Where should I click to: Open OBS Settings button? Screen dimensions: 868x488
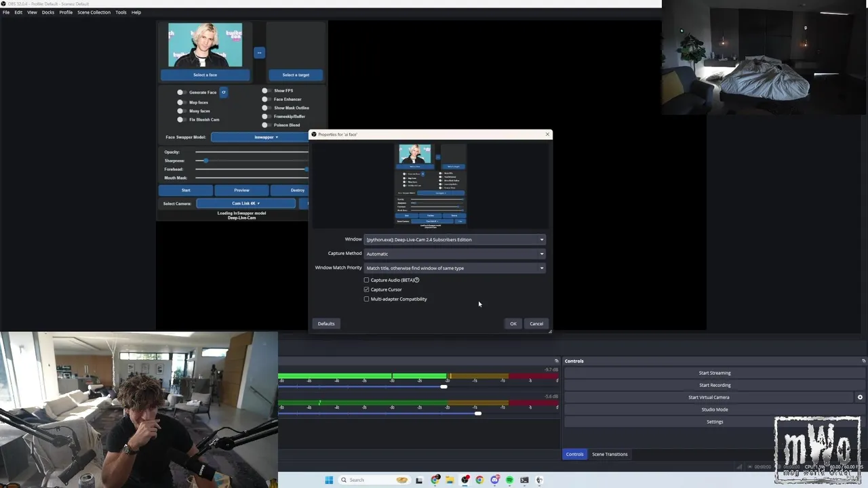click(x=715, y=422)
